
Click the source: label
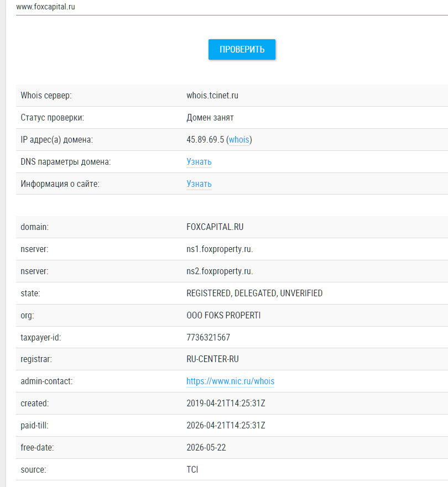point(33,469)
